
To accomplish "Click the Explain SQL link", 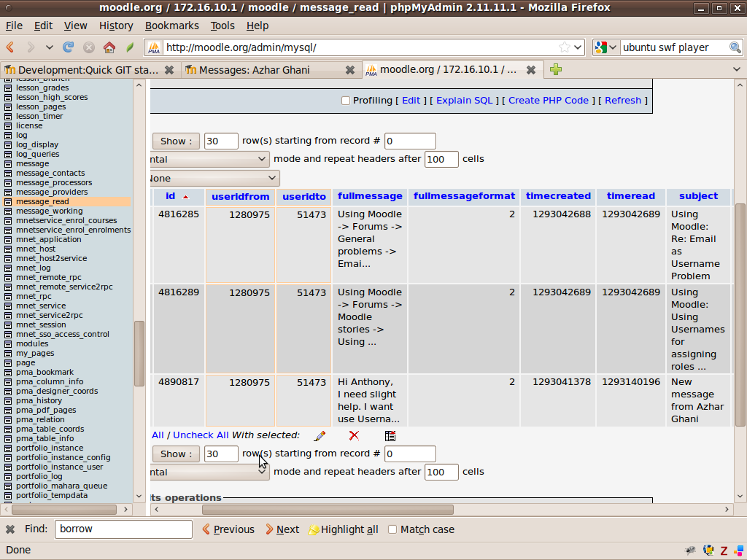I will tap(464, 101).
